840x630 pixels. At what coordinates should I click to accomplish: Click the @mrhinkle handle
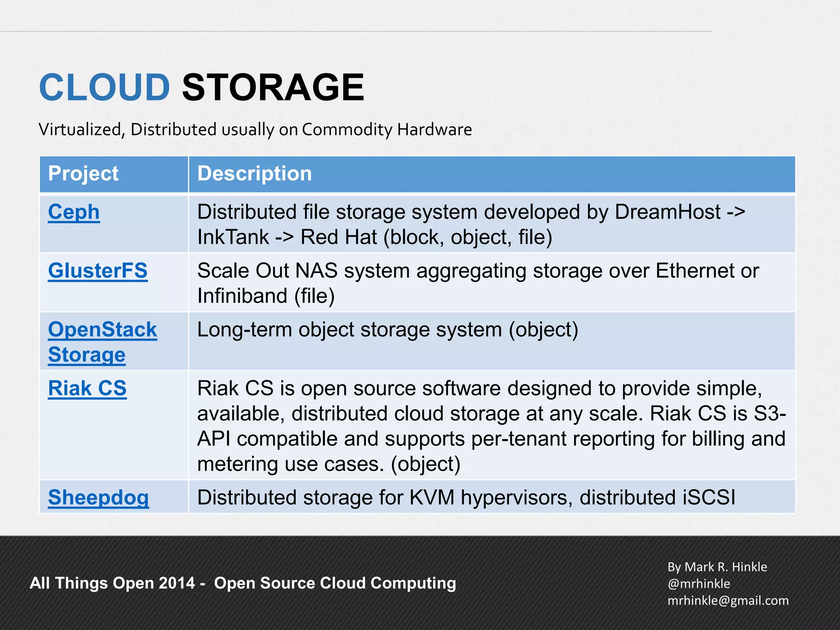tap(699, 584)
